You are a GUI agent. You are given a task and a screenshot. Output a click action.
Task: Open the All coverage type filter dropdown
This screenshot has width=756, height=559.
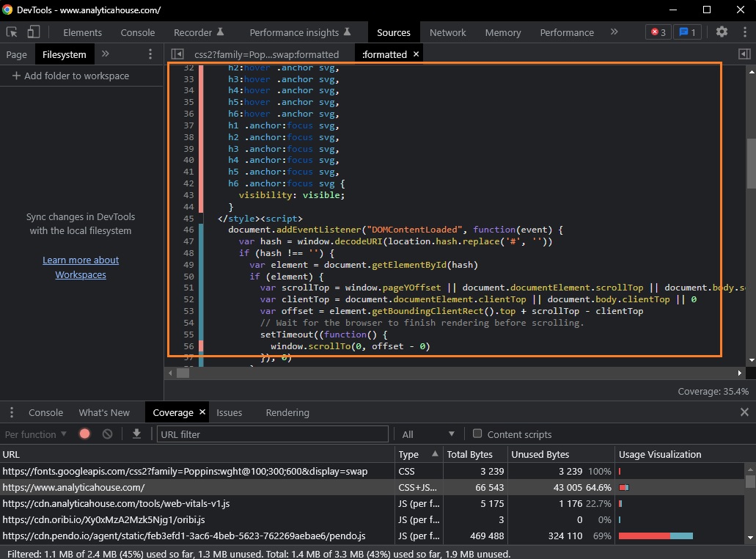[428, 434]
